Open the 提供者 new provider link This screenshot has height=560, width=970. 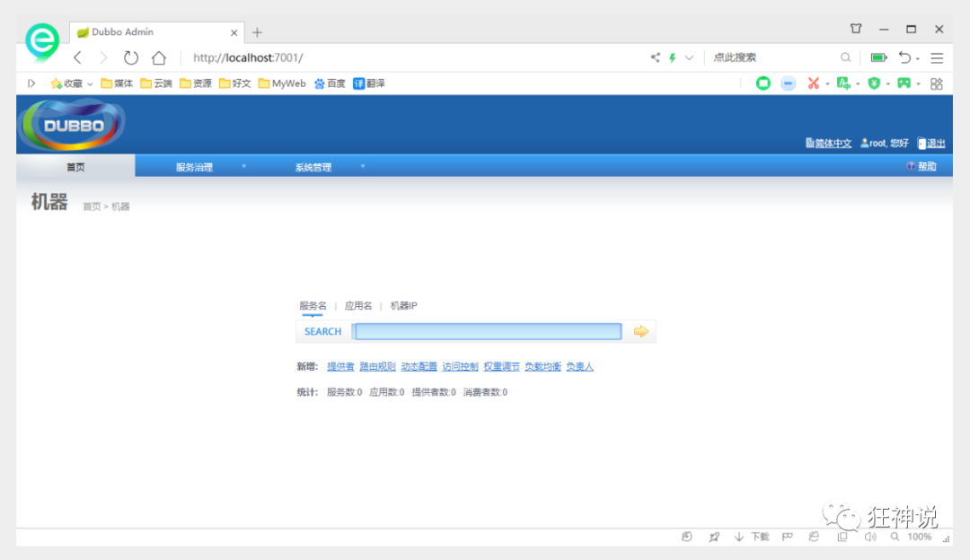[340, 366]
